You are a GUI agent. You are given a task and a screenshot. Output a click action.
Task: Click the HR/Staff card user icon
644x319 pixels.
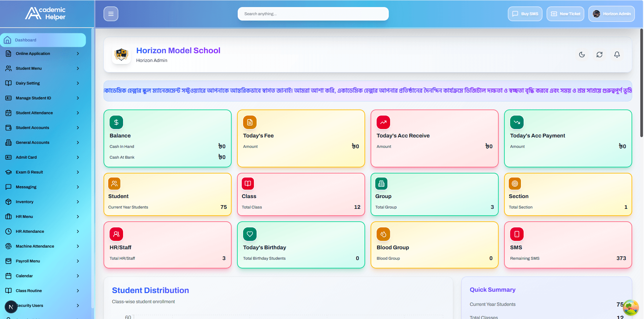pyautogui.click(x=116, y=234)
